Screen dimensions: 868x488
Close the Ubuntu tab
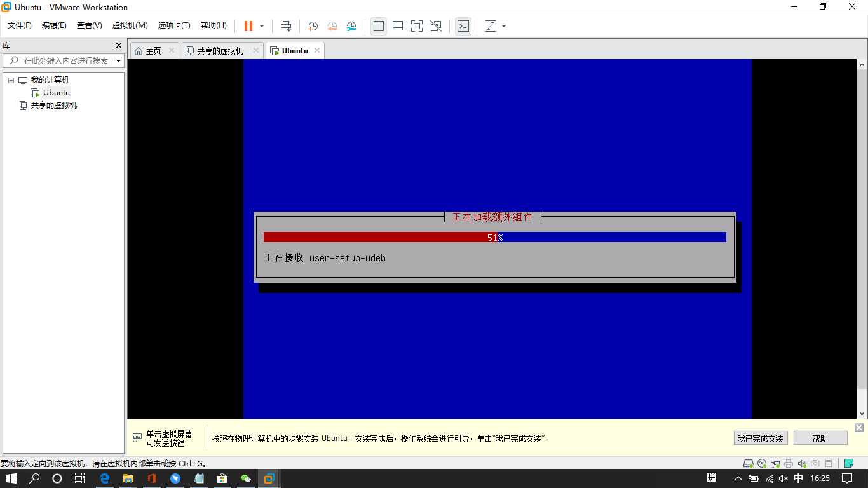(317, 50)
